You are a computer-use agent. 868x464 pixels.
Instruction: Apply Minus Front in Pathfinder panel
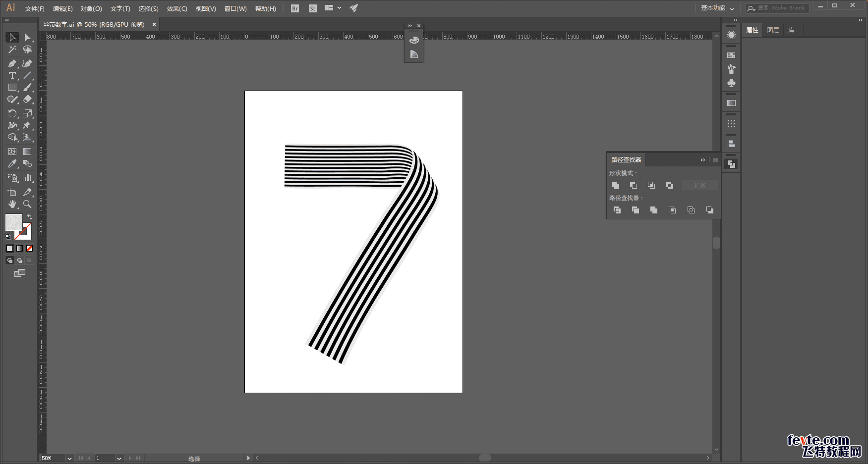click(x=634, y=185)
